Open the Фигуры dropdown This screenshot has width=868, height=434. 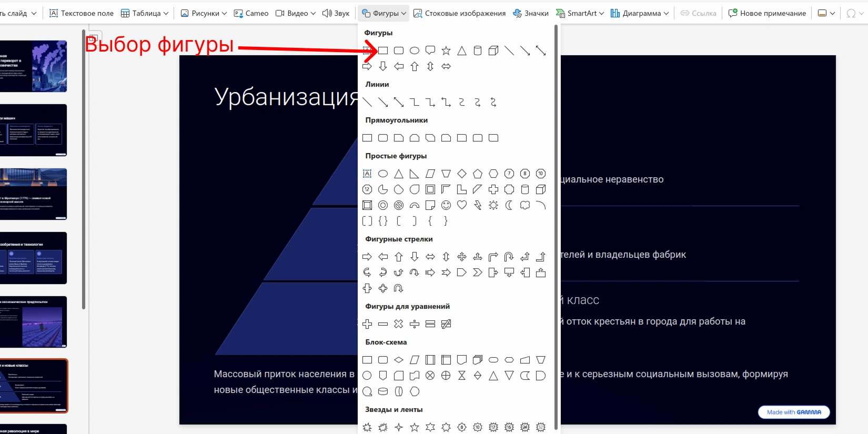(385, 13)
